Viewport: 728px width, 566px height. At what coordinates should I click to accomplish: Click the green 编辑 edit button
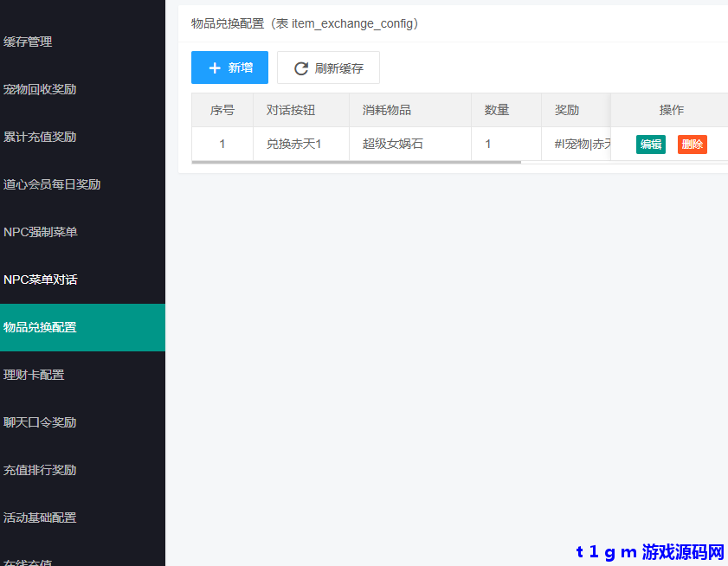650,145
